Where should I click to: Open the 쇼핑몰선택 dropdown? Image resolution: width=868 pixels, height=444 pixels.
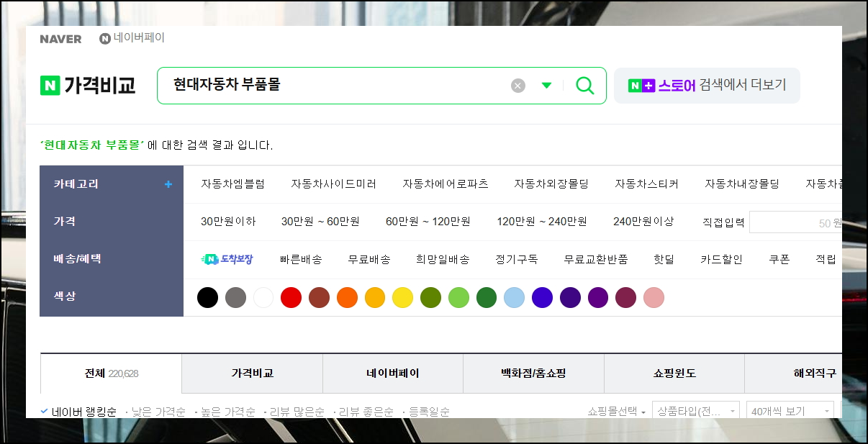(x=617, y=412)
